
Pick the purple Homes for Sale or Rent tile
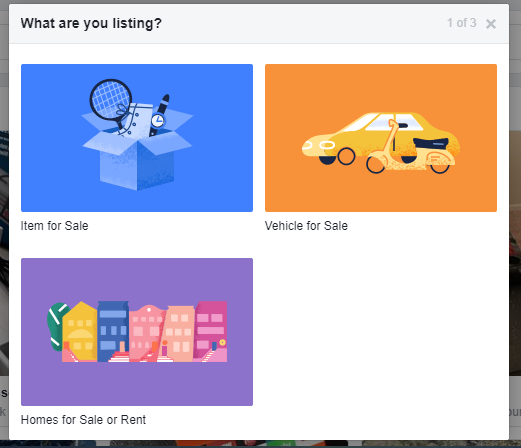pos(137,332)
